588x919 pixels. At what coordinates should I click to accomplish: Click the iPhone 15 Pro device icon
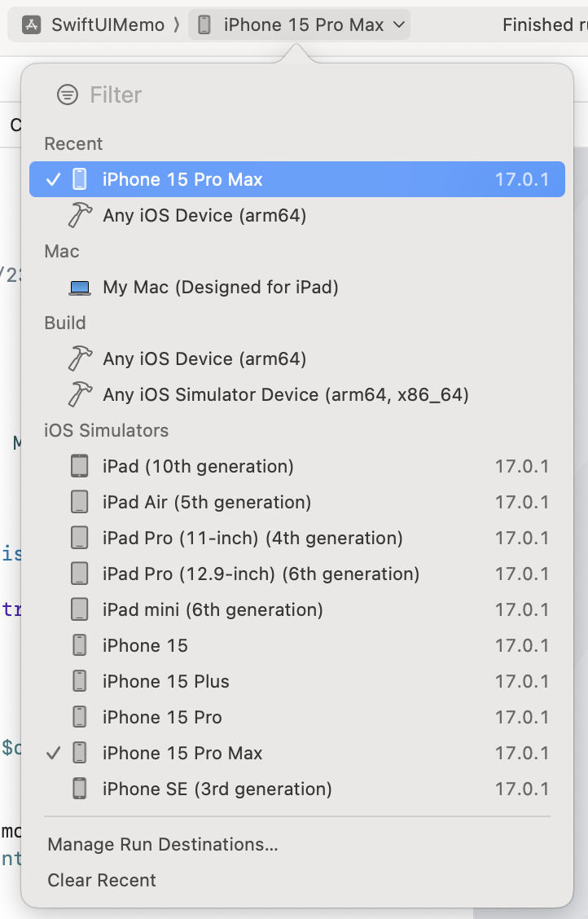coord(80,718)
